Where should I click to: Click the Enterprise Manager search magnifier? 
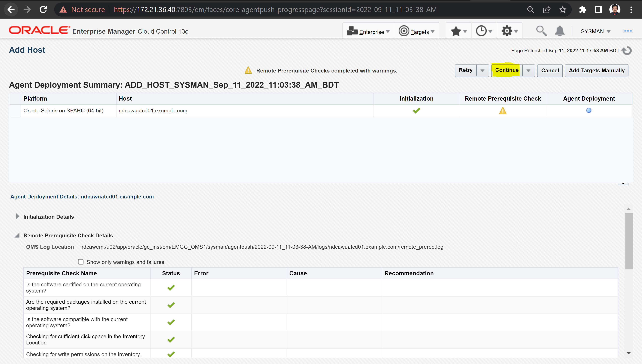(541, 31)
